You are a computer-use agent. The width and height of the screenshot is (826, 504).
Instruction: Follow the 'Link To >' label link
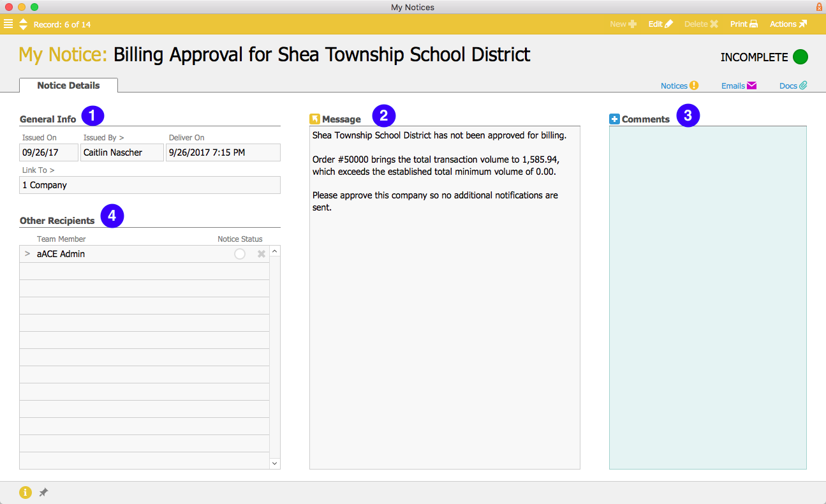[38, 170]
